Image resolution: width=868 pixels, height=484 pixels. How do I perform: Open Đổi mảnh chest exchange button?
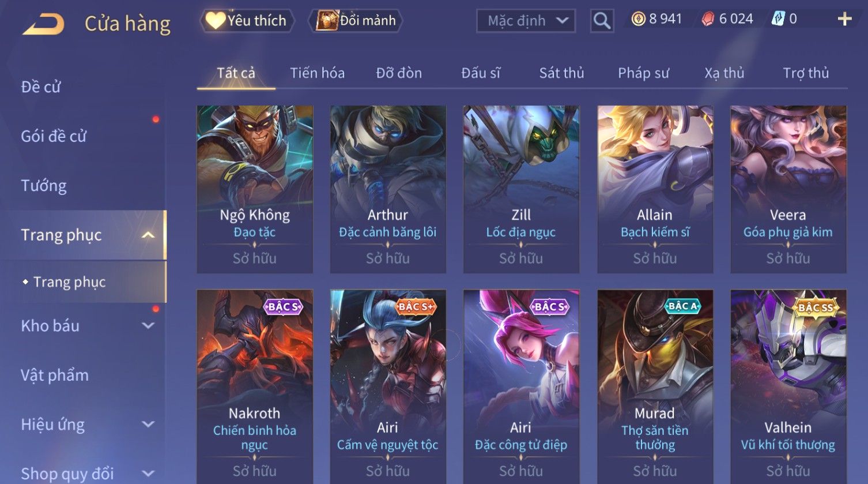(x=355, y=21)
